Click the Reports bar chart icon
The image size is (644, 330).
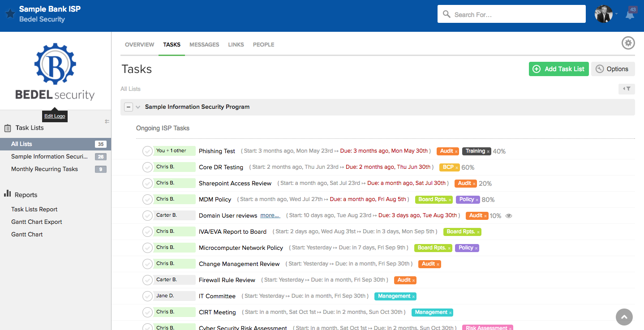(x=8, y=193)
